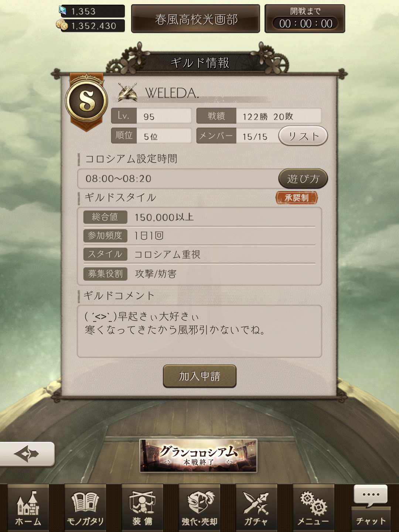Open the member リスト button
The image size is (399, 532).
(303, 136)
